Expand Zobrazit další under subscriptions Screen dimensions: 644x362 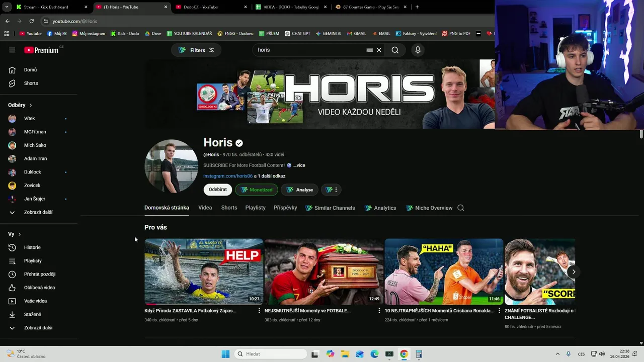(39, 212)
